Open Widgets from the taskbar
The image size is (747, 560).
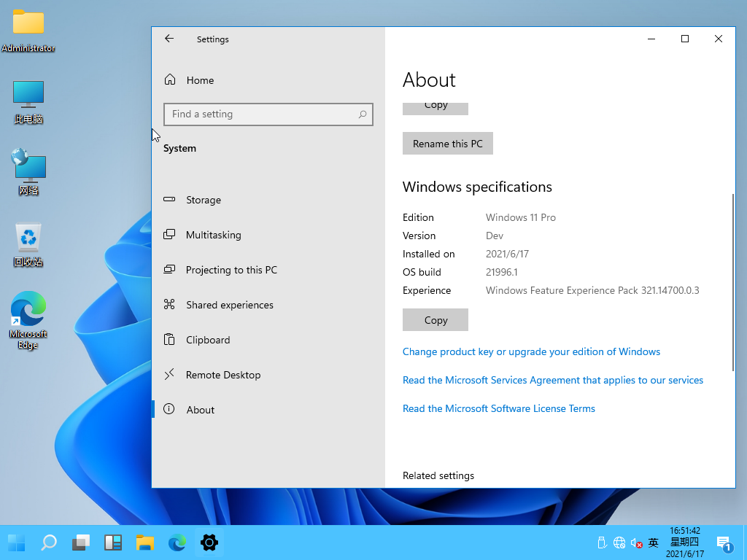tap(113, 542)
